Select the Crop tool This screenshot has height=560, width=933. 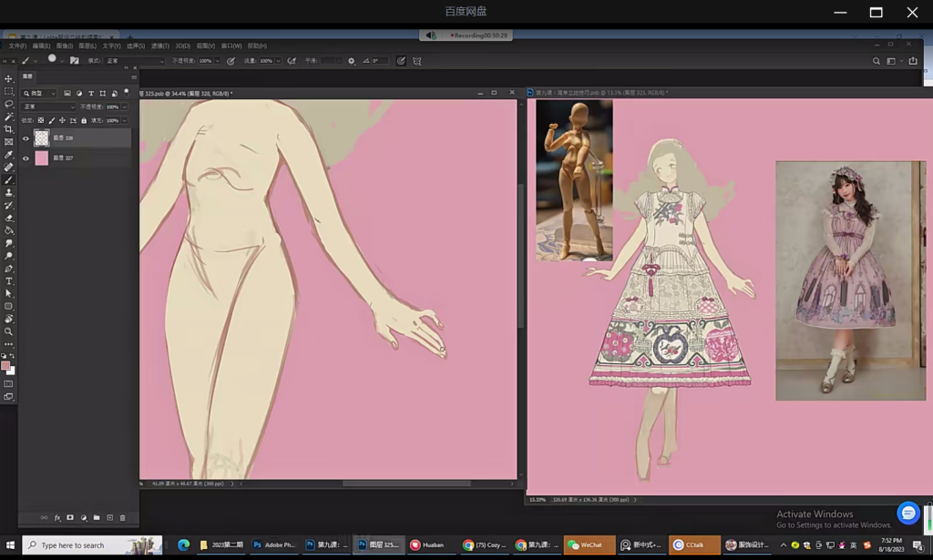9,129
